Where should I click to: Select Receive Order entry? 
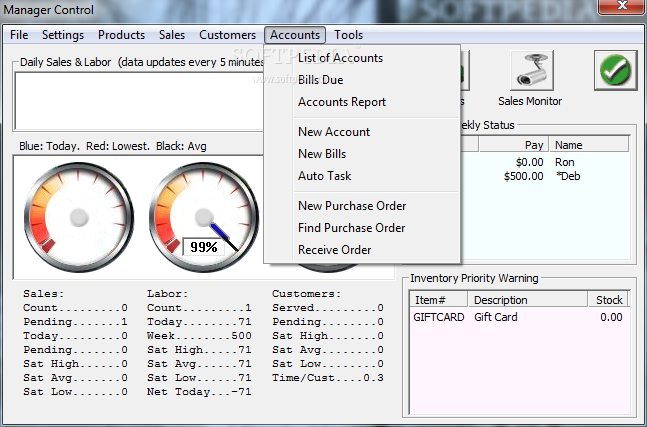click(x=362, y=250)
